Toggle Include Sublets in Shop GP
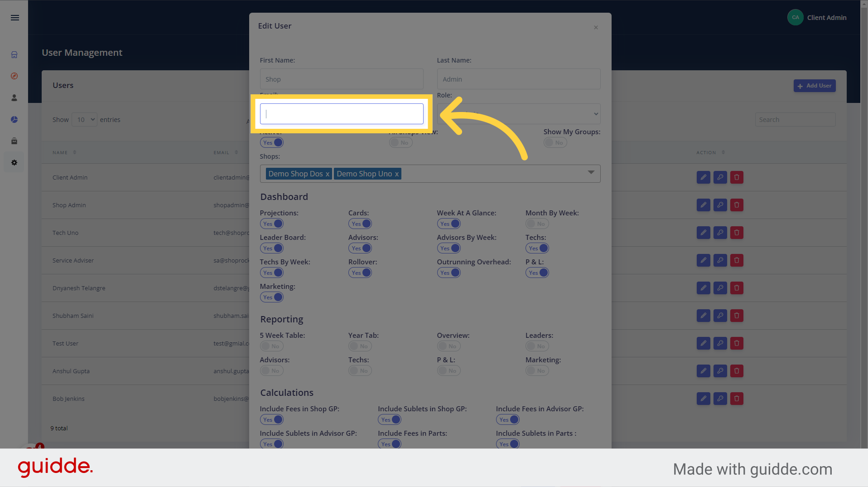 coord(390,419)
